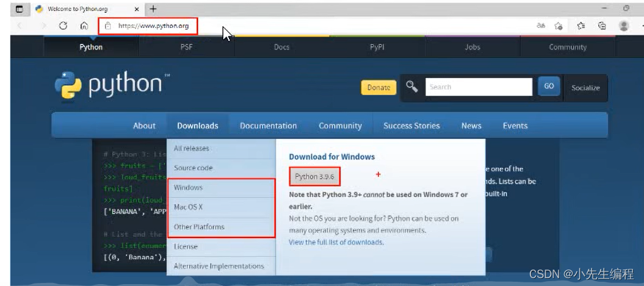Click the search magnifier icon
Screen dimensions: 644x286
[412, 87]
